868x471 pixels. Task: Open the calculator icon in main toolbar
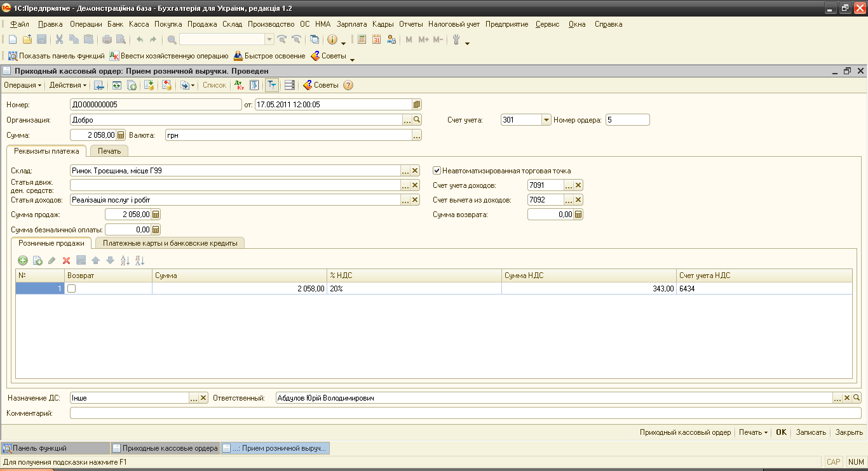[x=362, y=39]
